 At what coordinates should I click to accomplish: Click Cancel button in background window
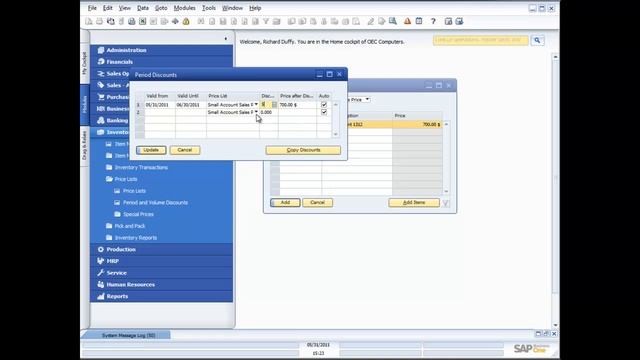point(318,203)
